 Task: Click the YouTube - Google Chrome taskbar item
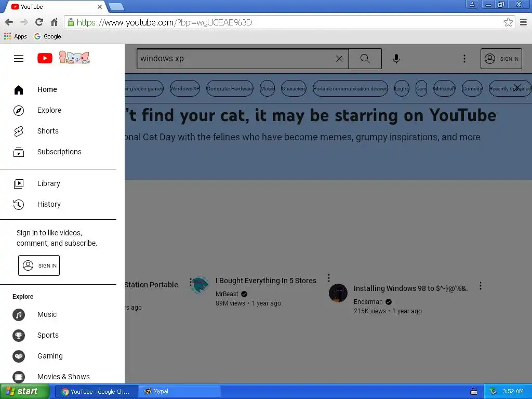pos(96,392)
